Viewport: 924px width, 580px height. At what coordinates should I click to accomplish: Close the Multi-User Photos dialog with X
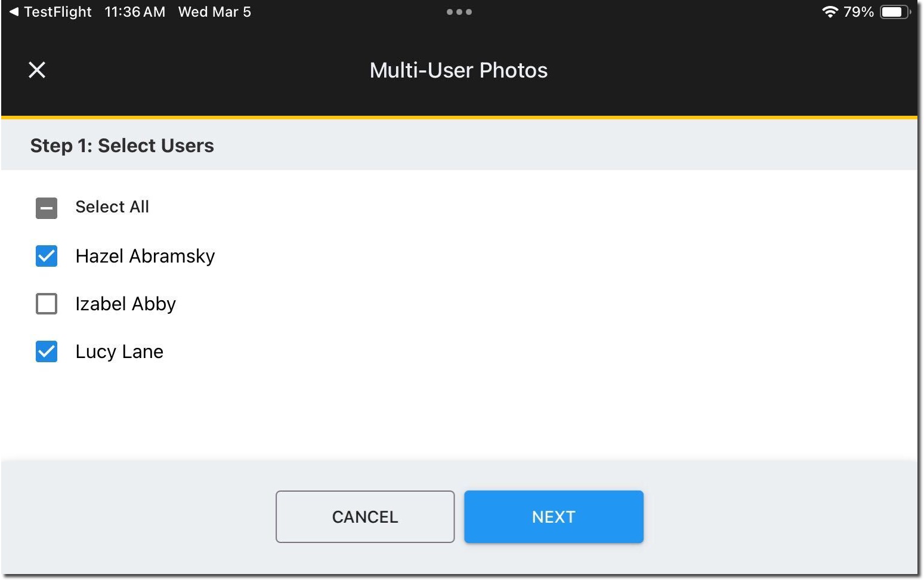(x=37, y=70)
